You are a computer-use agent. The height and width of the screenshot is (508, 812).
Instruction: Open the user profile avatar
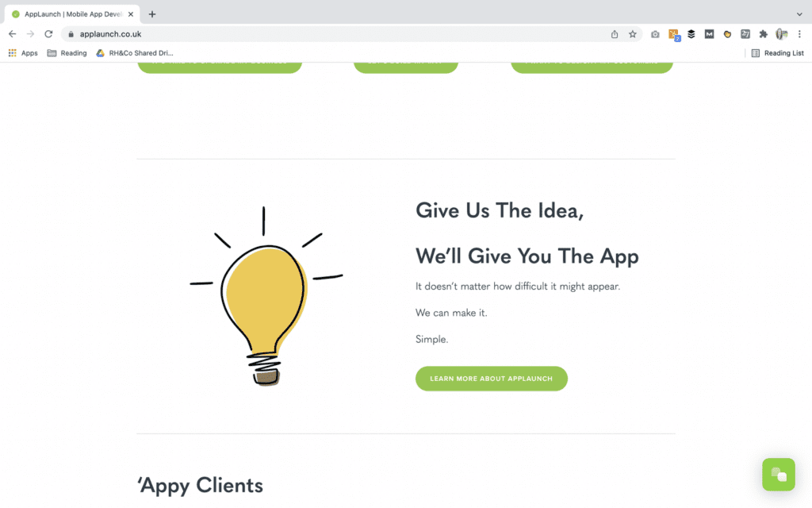(x=781, y=34)
